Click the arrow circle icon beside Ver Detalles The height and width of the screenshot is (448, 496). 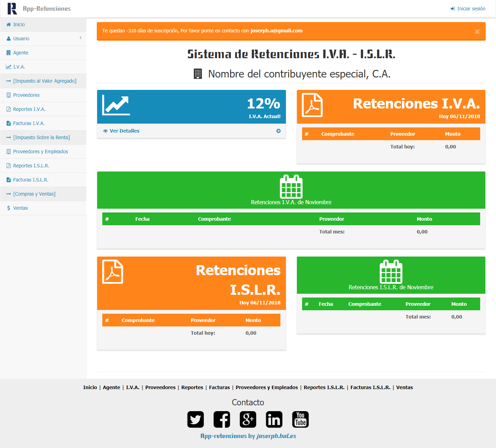[x=278, y=131]
